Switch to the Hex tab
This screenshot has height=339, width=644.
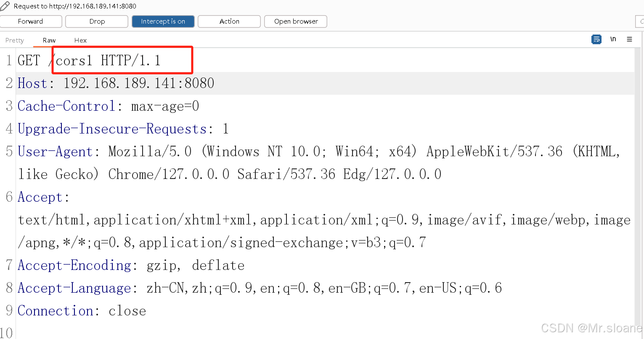coord(80,40)
